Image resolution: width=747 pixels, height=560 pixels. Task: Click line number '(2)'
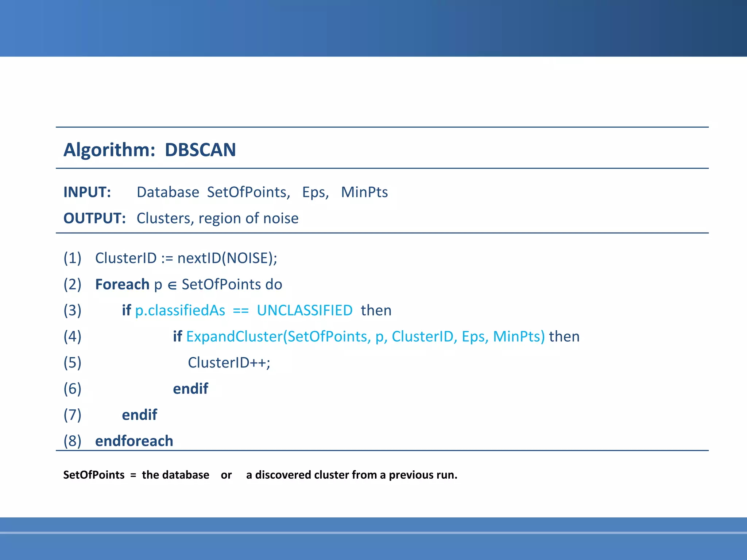pos(73,284)
